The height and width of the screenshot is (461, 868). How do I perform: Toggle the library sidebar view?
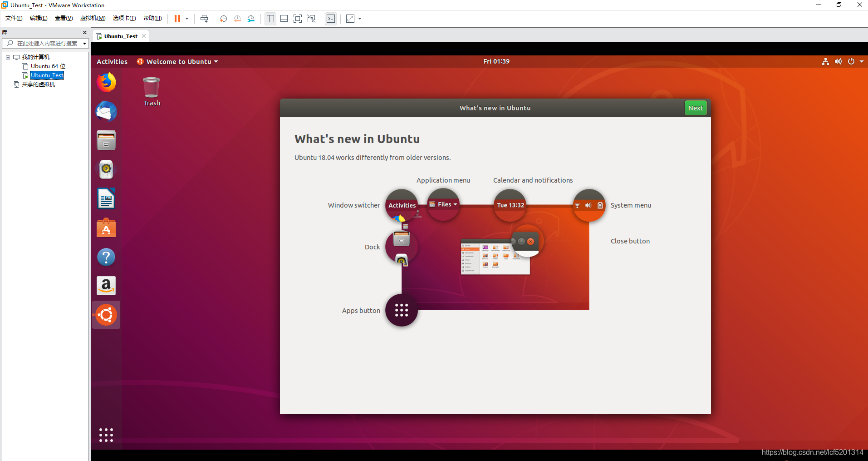(x=270, y=19)
